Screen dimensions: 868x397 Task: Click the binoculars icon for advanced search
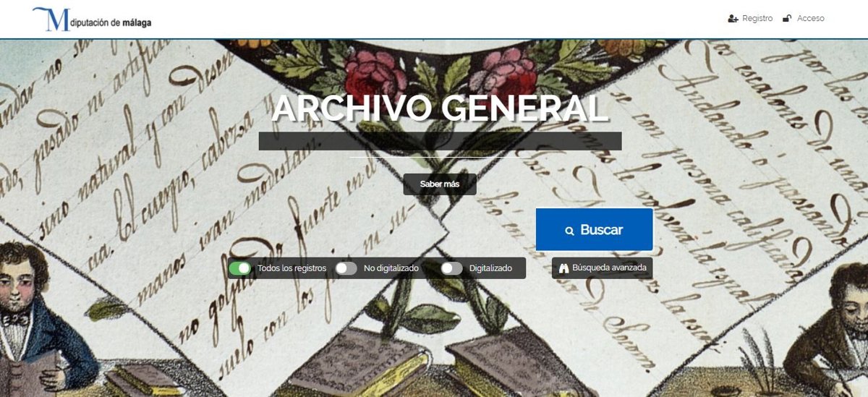[x=564, y=268]
